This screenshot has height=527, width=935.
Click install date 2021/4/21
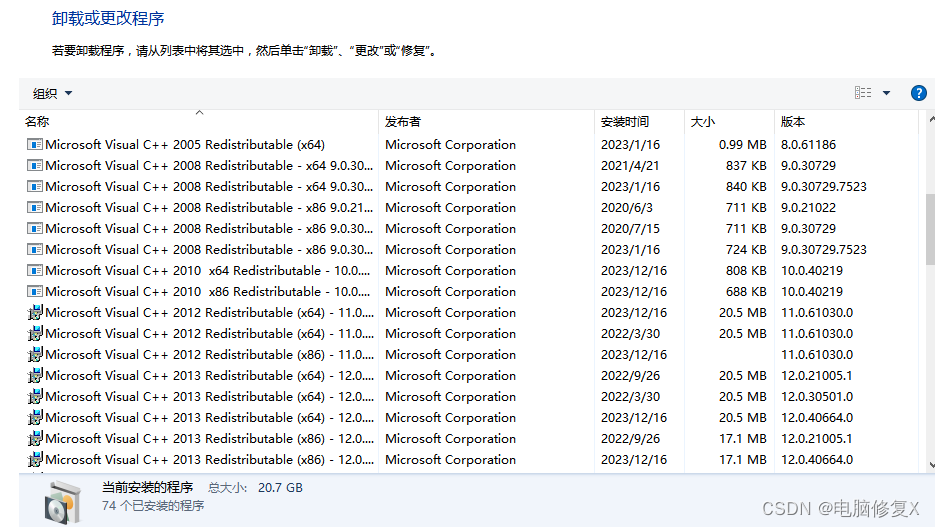[630, 165]
